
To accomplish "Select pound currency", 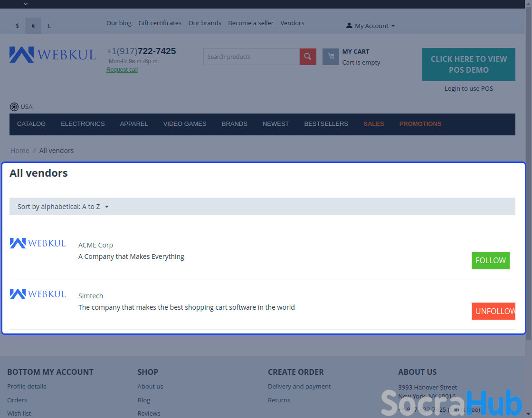I will (49, 26).
